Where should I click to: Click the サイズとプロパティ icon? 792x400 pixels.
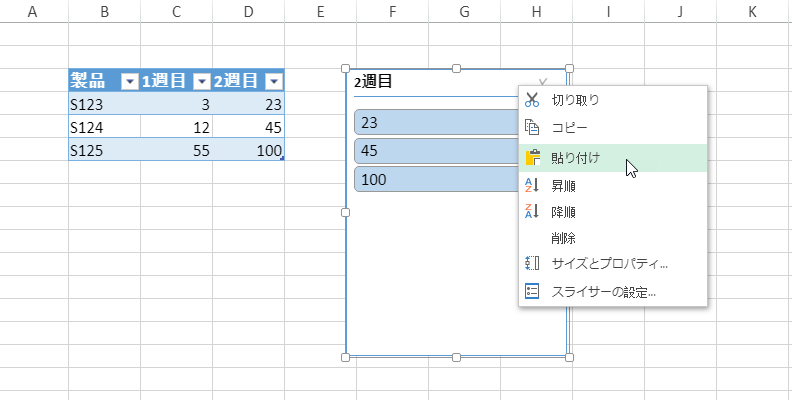coord(532,264)
